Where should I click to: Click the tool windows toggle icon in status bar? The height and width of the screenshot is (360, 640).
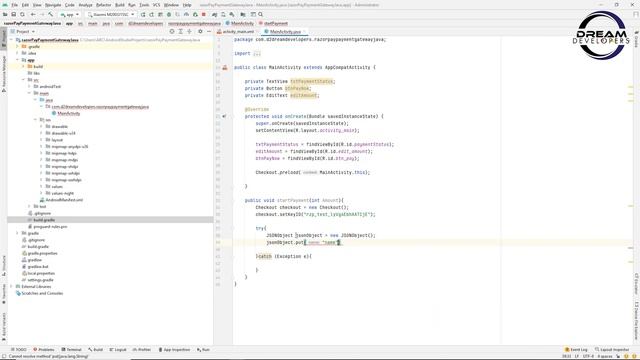[4, 357]
